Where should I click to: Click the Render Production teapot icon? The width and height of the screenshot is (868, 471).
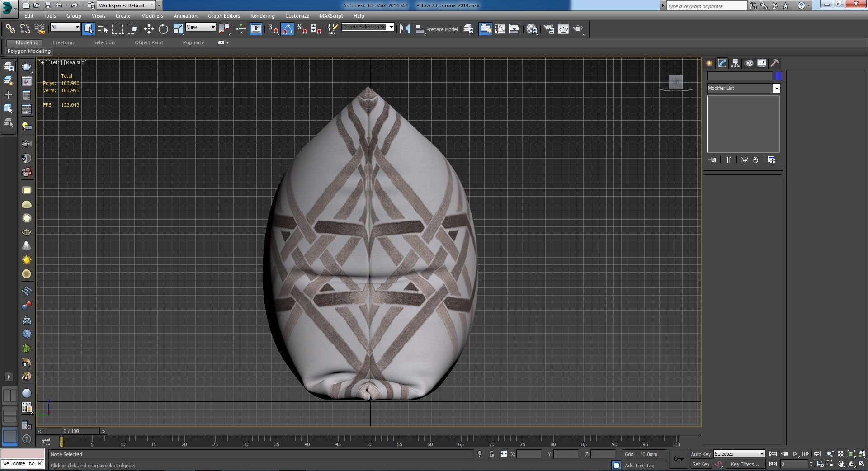(578, 29)
